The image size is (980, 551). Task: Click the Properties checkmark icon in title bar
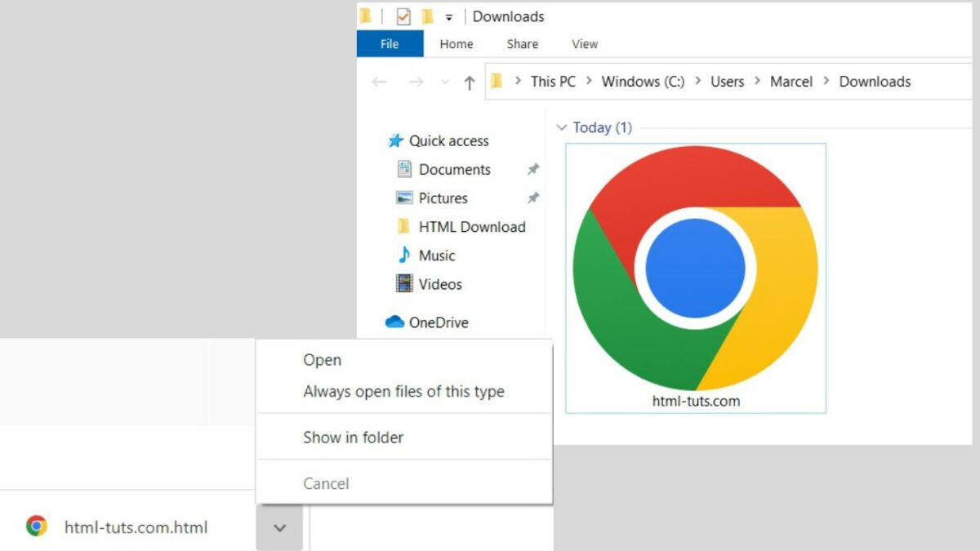(403, 16)
